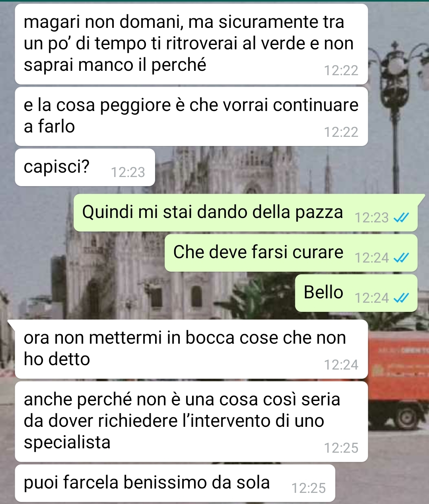Image resolution: width=429 pixels, height=504 pixels.
Task: Tap the 12:23 timestamp next to 'capisci?'
Action: [x=128, y=172]
